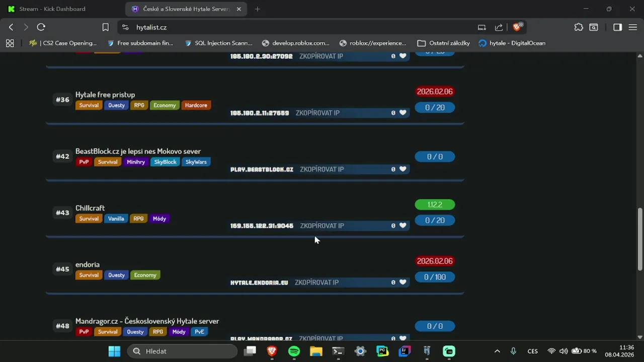
Task: Like the BeastBlock.cz server heart icon
Action: [403, 169]
